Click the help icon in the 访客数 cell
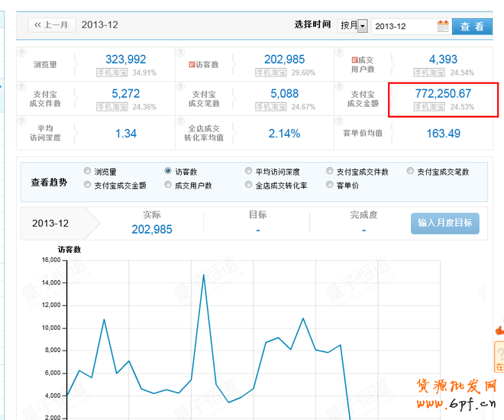 [181, 53]
